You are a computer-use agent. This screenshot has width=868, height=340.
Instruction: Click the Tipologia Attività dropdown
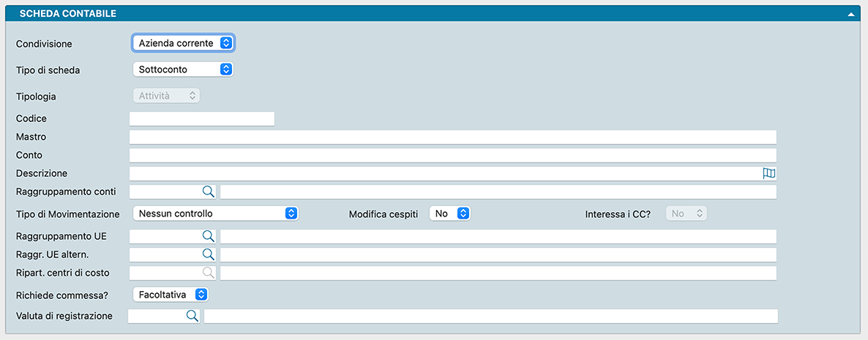(x=165, y=96)
